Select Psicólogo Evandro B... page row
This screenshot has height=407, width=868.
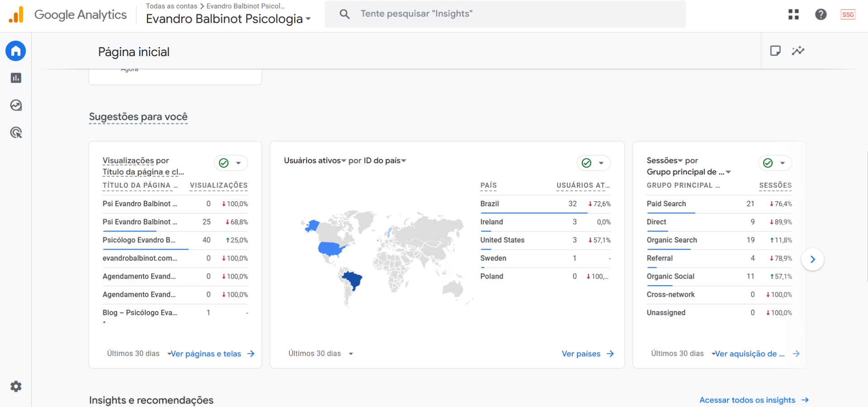pyautogui.click(x=175, y=240)
